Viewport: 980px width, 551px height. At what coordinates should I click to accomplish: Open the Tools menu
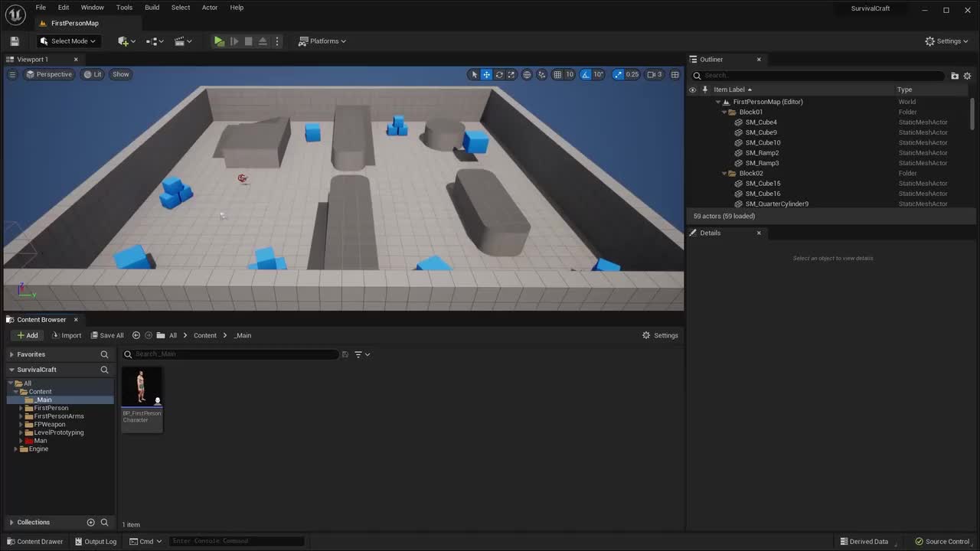click(x=124, y=8)
